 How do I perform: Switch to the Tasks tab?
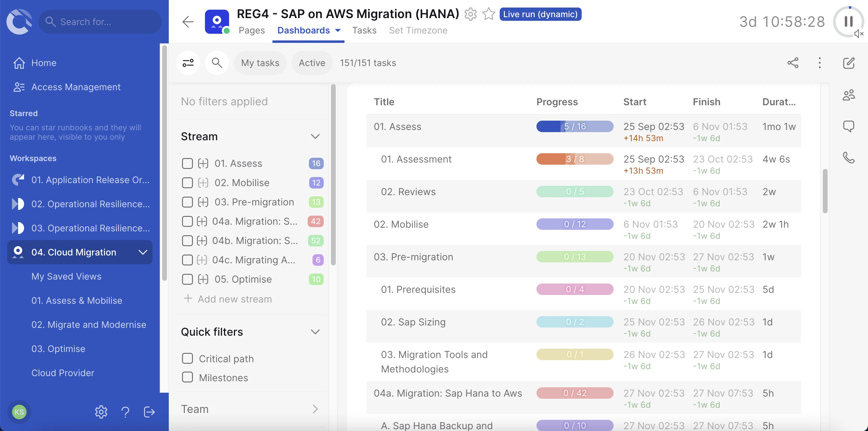[x=364, y=30]
